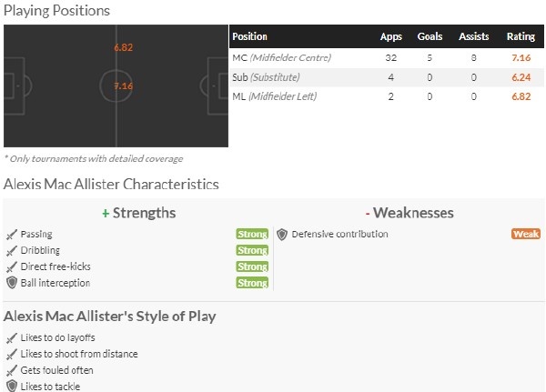The width and height of the screenshot is (546, 392).
Task: Click the sword icon beside Likes to shoot from distance
Action: click(x=12, y=355)
